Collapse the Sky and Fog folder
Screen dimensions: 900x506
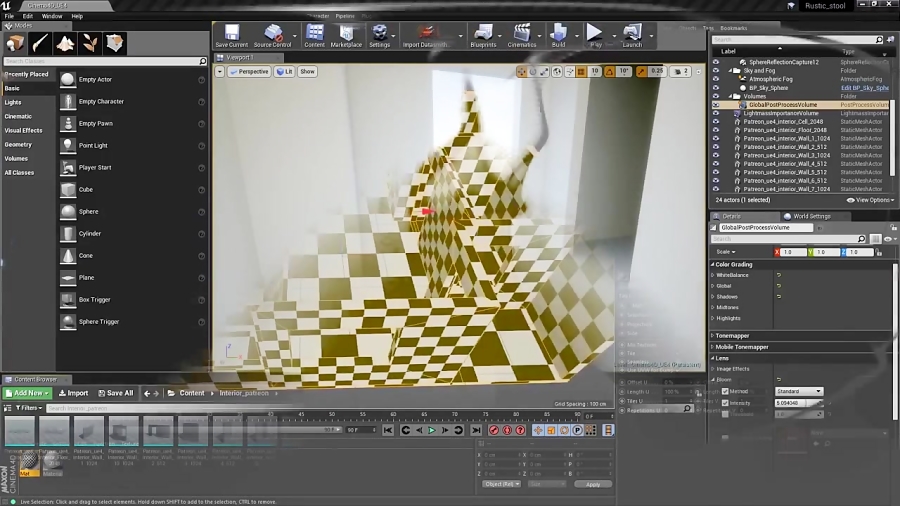731,71
